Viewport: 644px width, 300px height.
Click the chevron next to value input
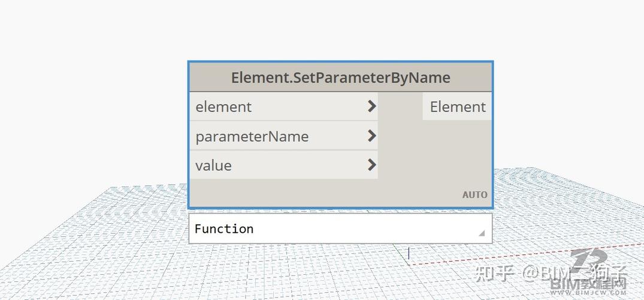tap(371, 165)
